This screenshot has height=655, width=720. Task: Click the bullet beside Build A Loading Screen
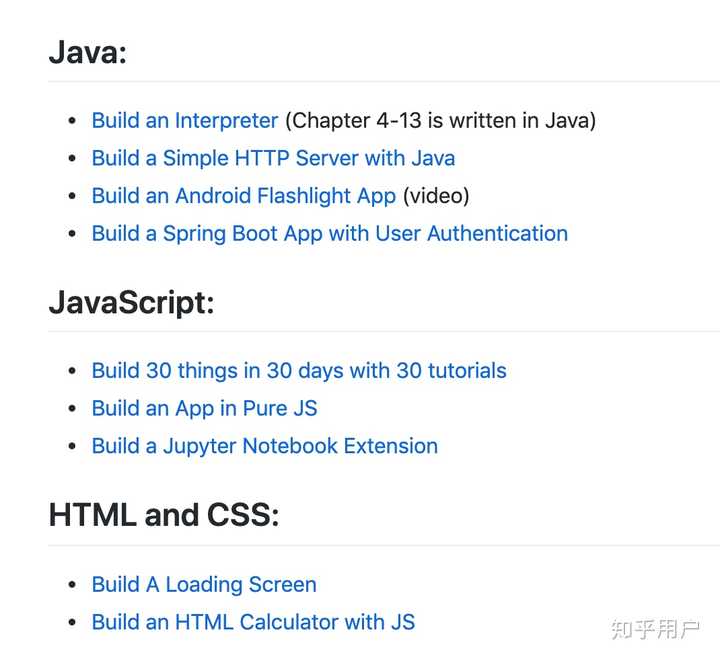[71, 585]
